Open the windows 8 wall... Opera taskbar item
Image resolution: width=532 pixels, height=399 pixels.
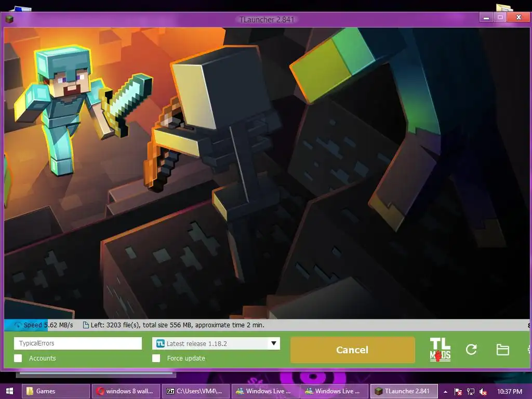pos(126,391)
